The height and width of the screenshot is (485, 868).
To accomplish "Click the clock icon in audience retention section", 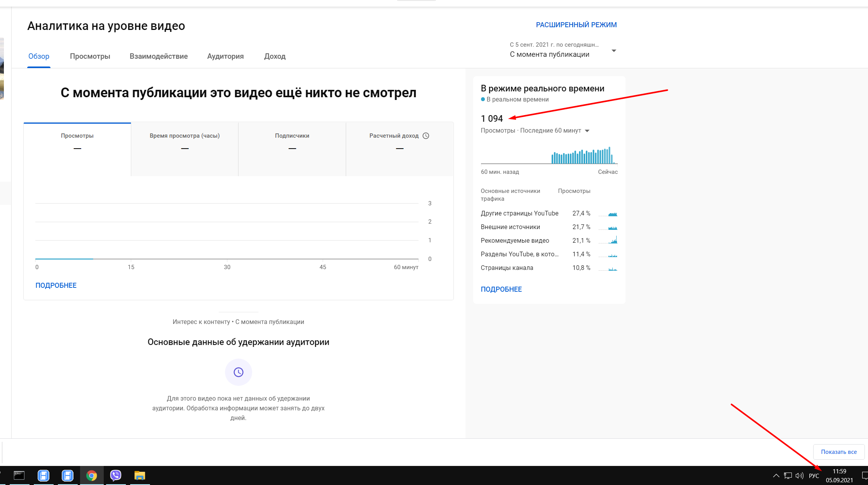I will point(238,372).
